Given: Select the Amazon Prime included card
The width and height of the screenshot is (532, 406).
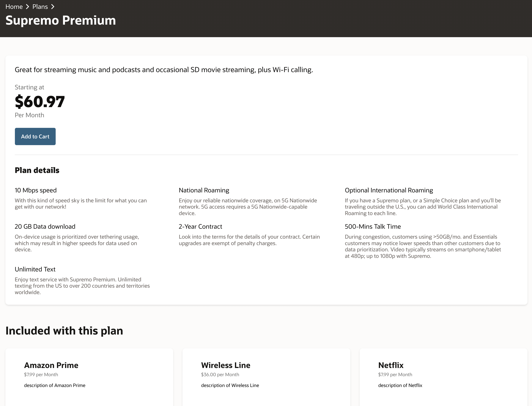Looking at the screenshot, I should pyautogui.click(x=89, y=376).
